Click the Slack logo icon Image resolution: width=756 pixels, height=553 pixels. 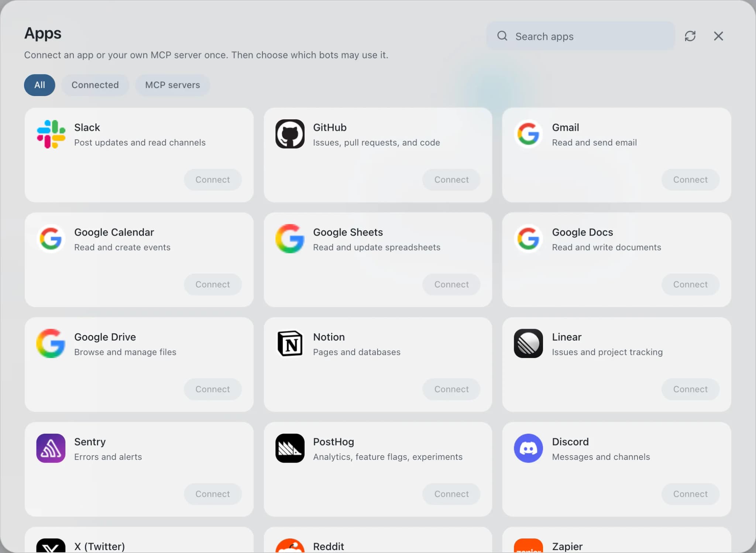(51, 134)
